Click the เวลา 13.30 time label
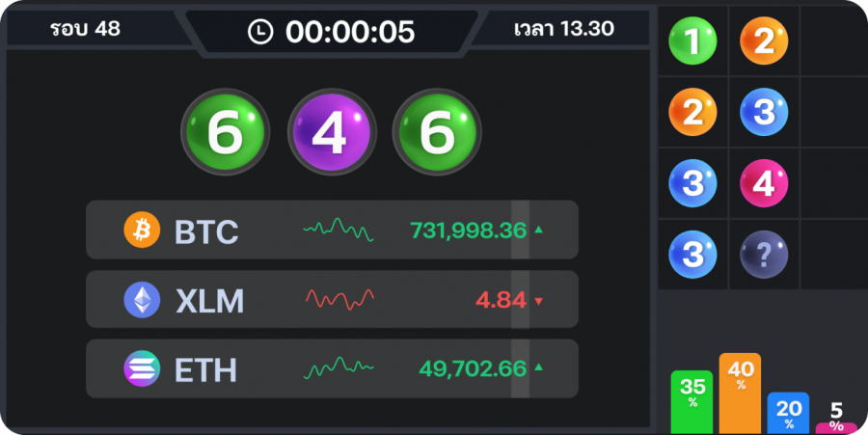868x435 pixels. click(564, 29)
